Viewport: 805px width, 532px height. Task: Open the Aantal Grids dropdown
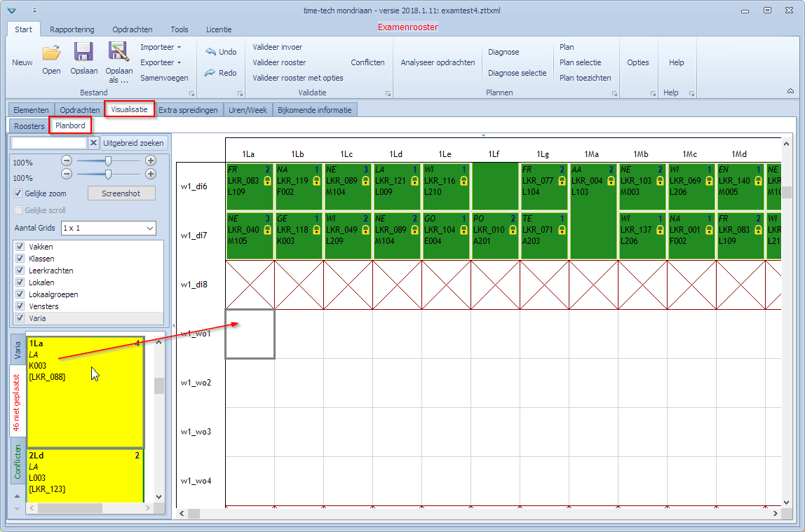point(108,228)
